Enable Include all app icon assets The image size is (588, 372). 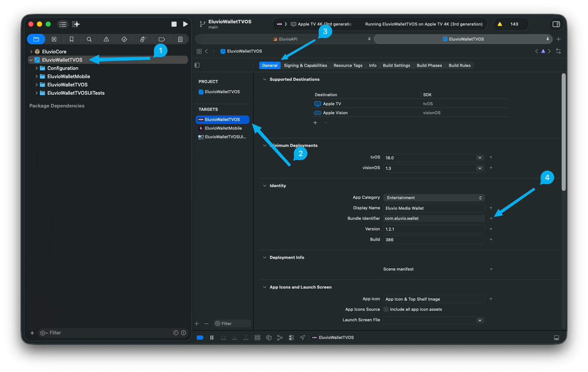point(386,309)
